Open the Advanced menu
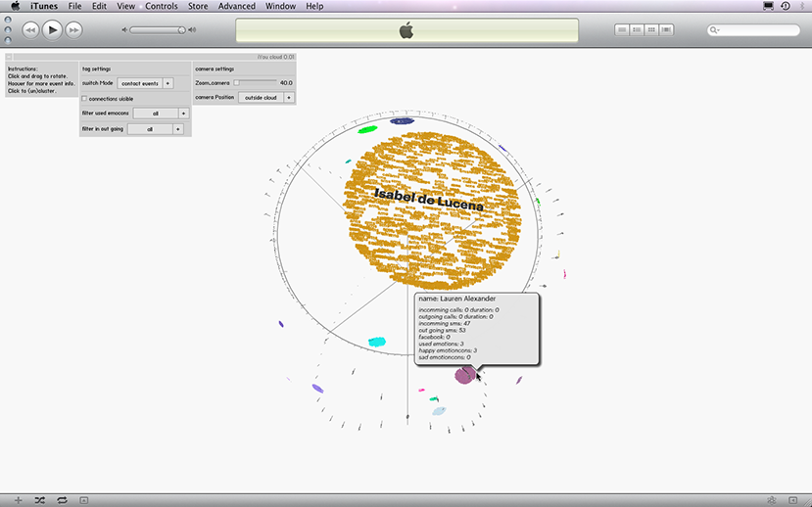Viewport: 812px width, 507px height. point(236,6)
